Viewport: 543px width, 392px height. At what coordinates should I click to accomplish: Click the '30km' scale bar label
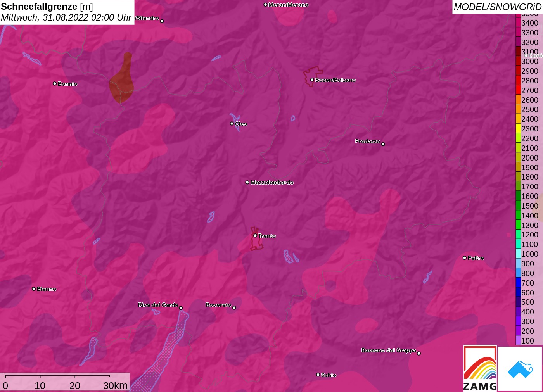pos(115,385)
